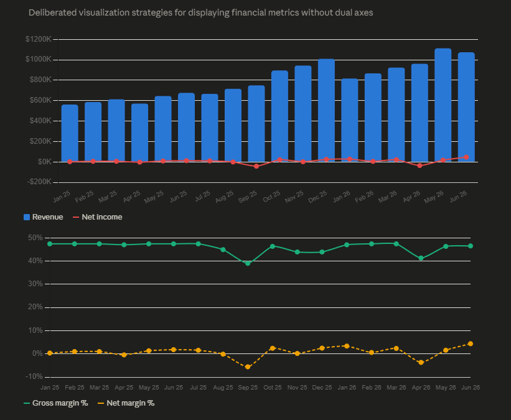Toggle the Net margin % legend item

coord(126,403)
